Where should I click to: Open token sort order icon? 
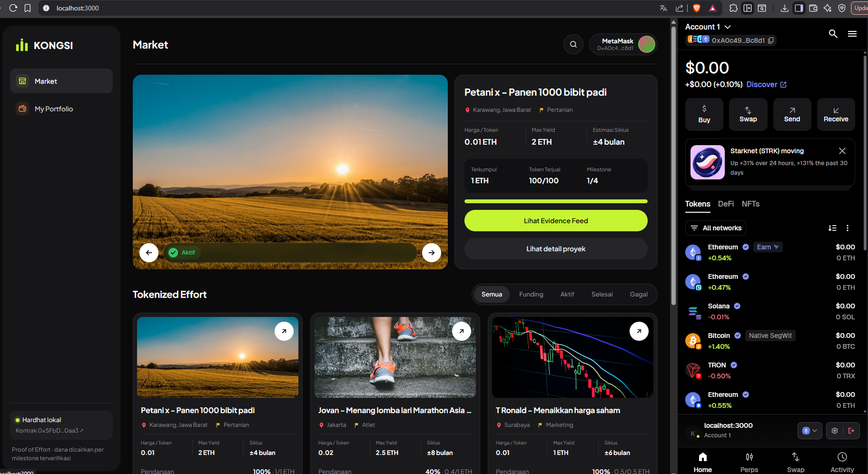point(832,228)
